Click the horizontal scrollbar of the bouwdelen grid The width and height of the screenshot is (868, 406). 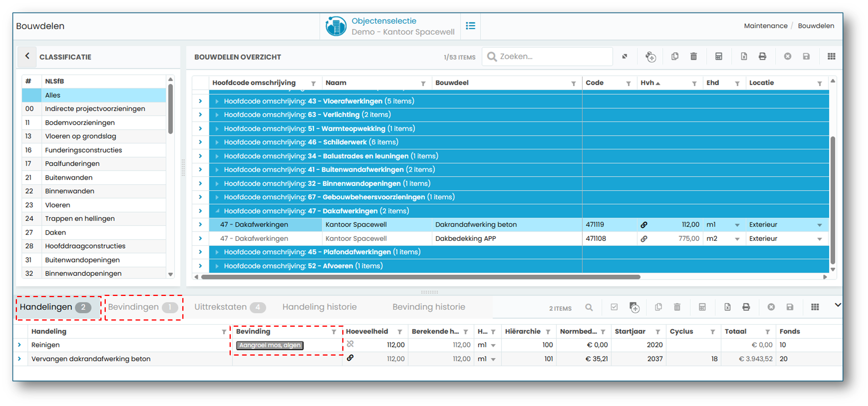421,277
